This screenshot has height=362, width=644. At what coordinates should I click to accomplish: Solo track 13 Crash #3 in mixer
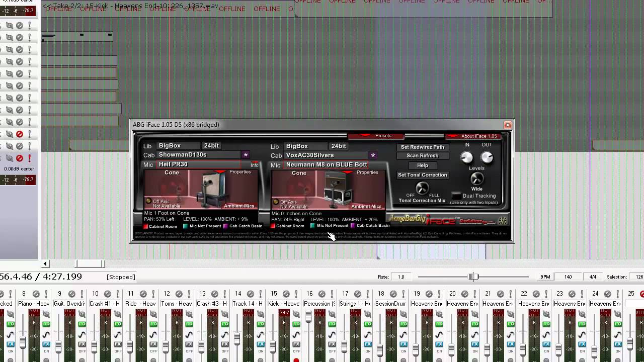224,294
